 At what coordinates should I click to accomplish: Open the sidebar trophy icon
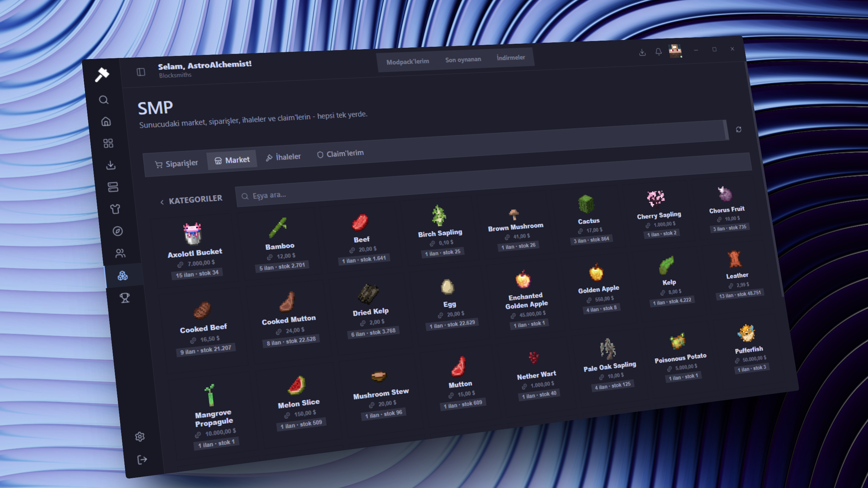(x=125, y=298)
